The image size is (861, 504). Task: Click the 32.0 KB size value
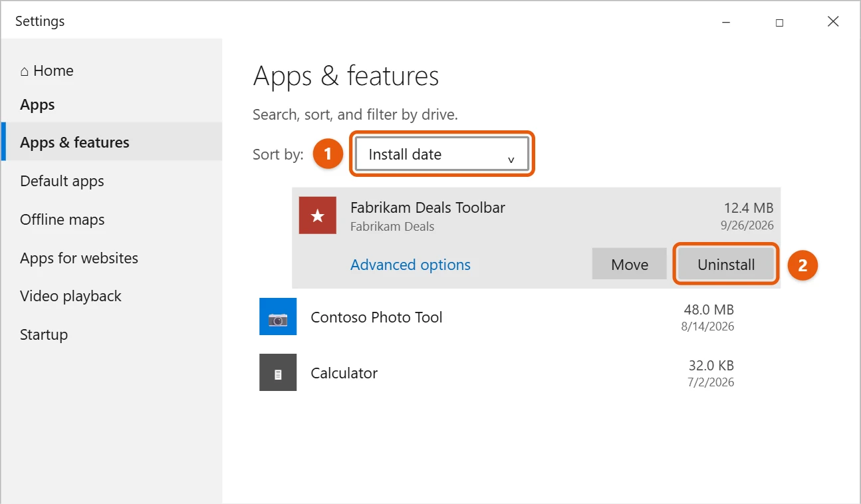tap(711, 365)
